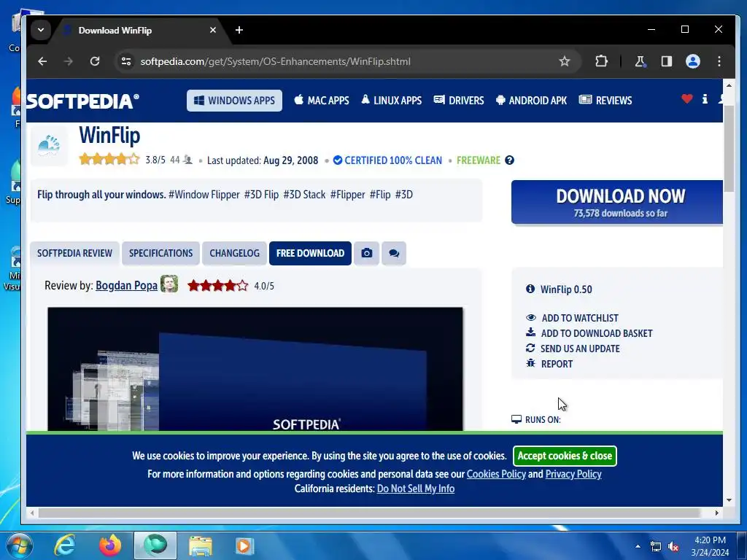Open Windows Explorer folder in taskbar
Viewport: 747px width, 560px height.
click(x=201, y=545)
